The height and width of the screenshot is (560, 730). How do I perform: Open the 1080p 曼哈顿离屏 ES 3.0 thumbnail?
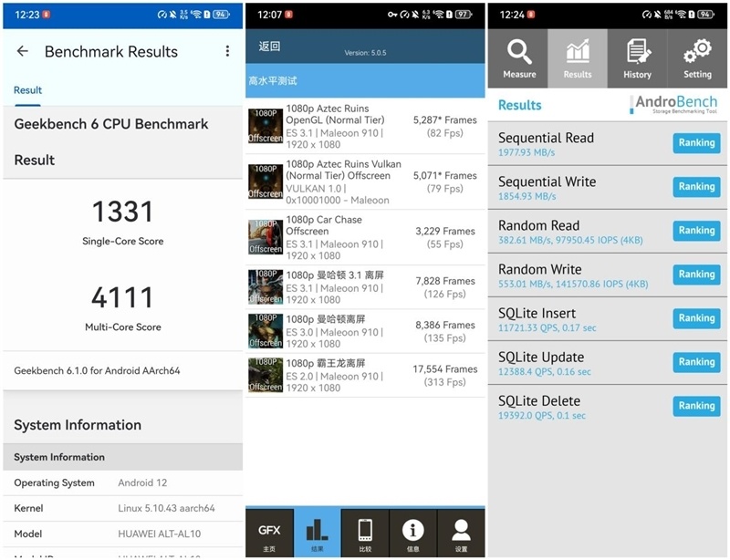(x=266, y=331)
